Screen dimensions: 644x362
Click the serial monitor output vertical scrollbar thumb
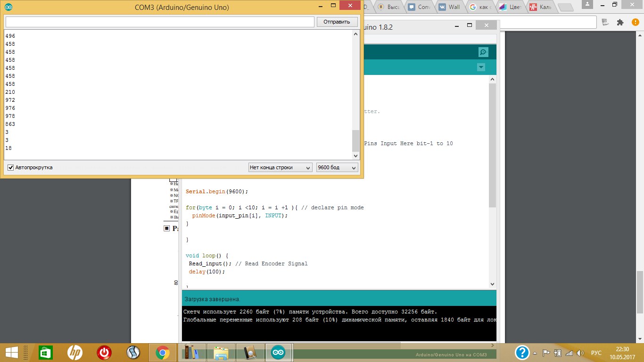[x=356, y=140]
